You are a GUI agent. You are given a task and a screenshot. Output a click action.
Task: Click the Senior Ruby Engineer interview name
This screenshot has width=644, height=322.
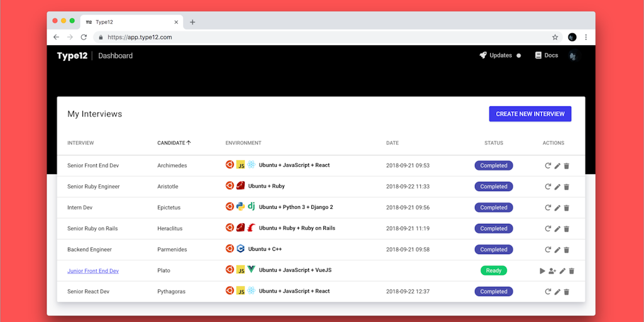[94, 186]
